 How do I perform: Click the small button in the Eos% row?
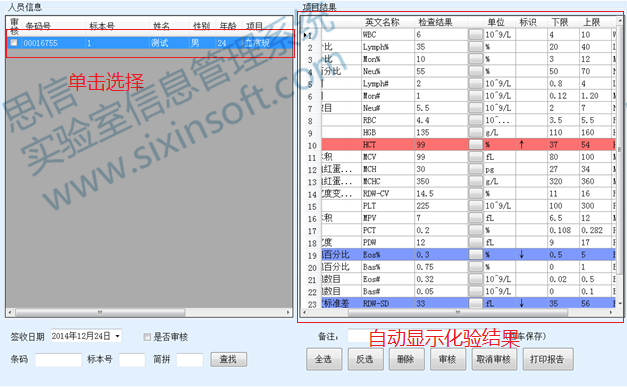click(x=475, y=254)
